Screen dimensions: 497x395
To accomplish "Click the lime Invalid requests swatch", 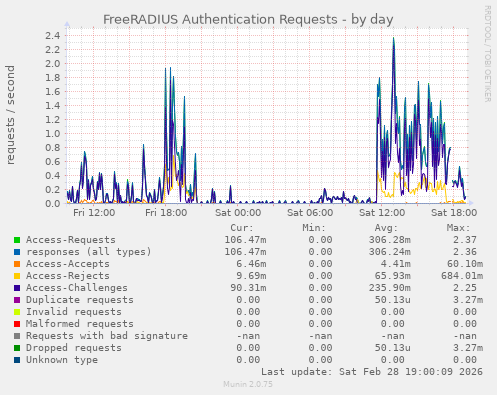I will (x=17, y=312).
